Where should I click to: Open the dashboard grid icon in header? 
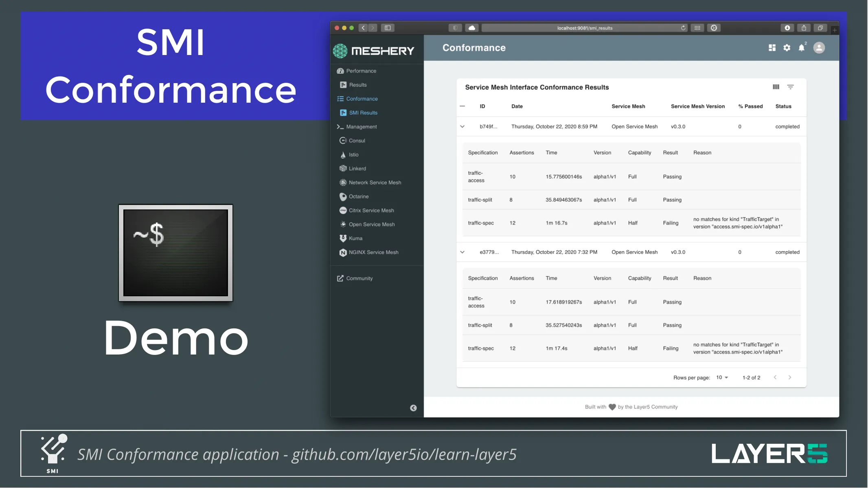[x=772, y=48]
